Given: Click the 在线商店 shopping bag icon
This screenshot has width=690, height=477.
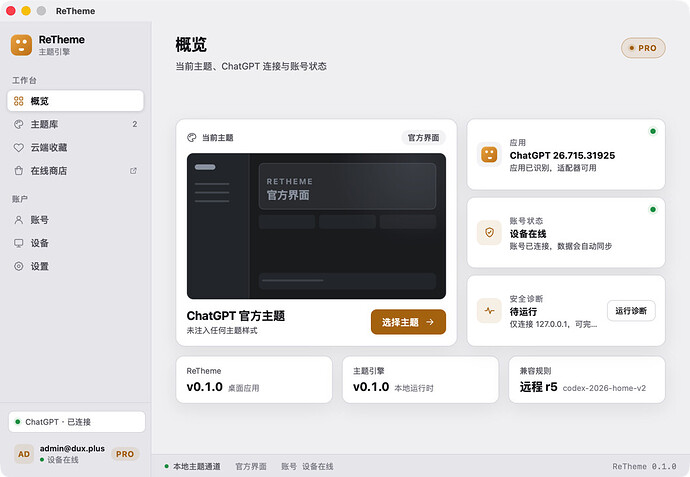Looking at the screenshot, I should [18, 171].
